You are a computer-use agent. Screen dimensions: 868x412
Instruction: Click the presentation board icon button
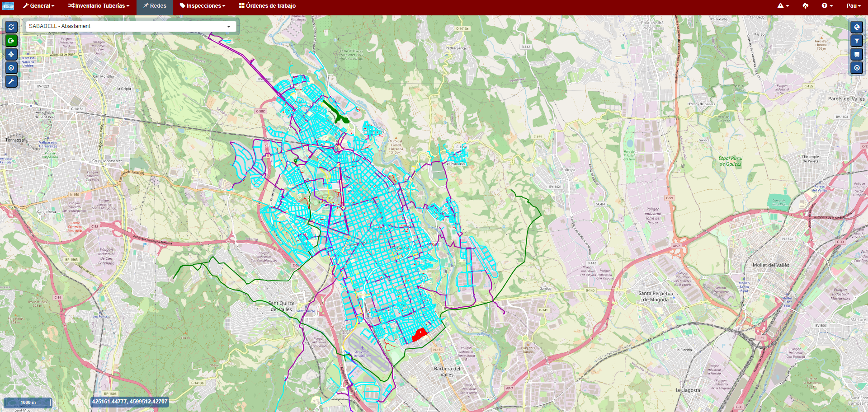click(x=857, y=54)
